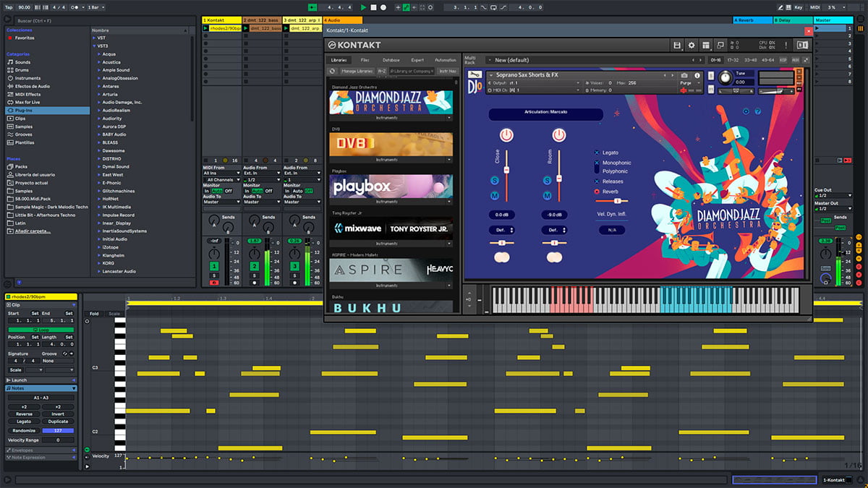Arm the transport Record button
Viewport: 868px width, 488px height.
tap(383, 7)
